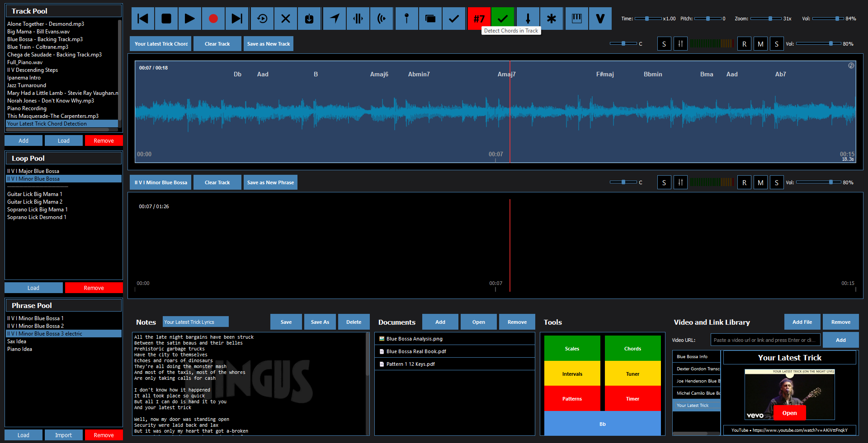Click the main Vol slider at the top right
868x443 pixels.
pyautogui.click(x=827, y=19)
